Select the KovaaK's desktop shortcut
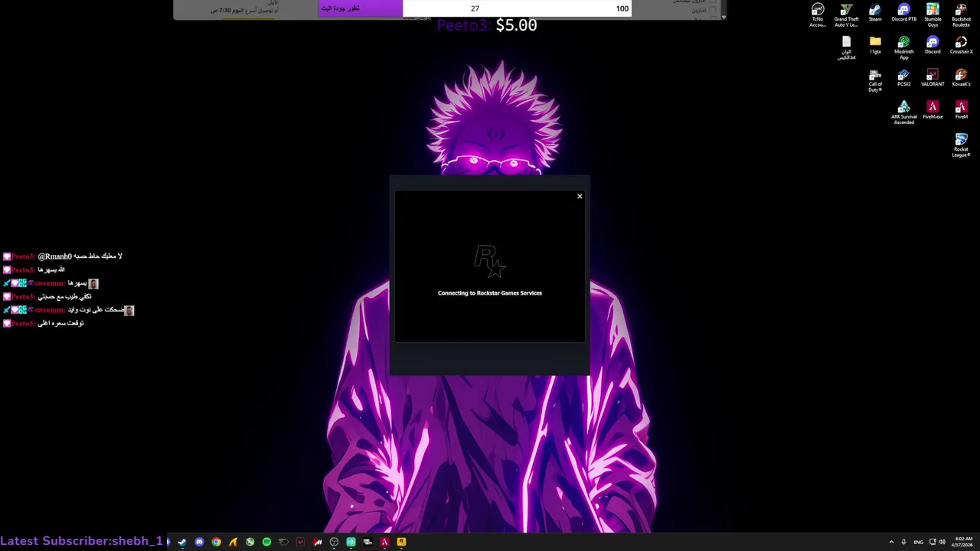Screen dimensions: 980x551 point(961,78)
